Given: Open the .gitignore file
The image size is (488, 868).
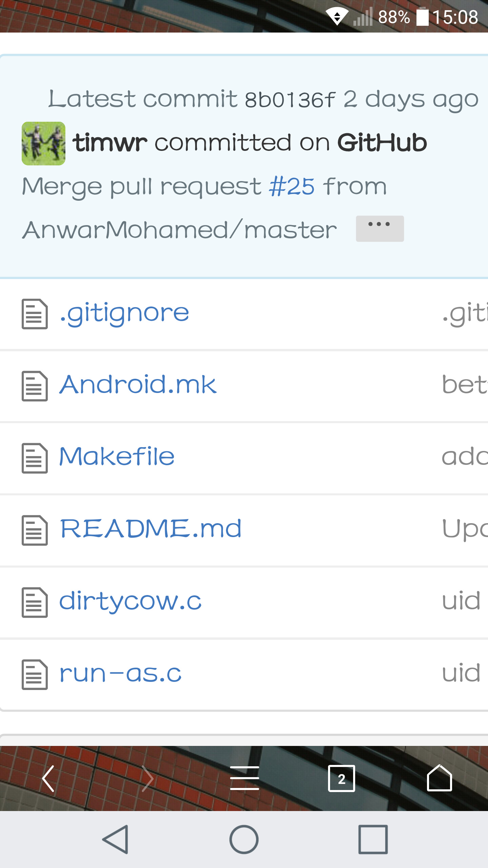Looking at the screenshot, I should coord(124,313).
